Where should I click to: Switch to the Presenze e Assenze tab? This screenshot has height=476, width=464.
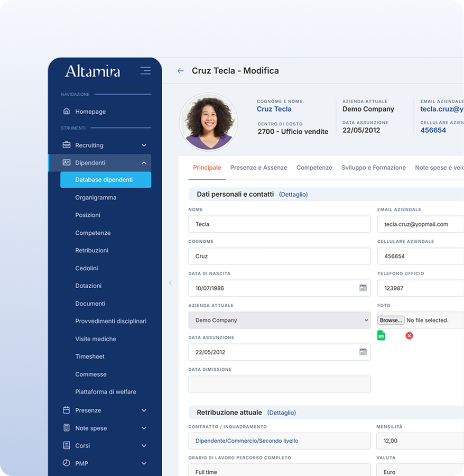pos(258,167)
